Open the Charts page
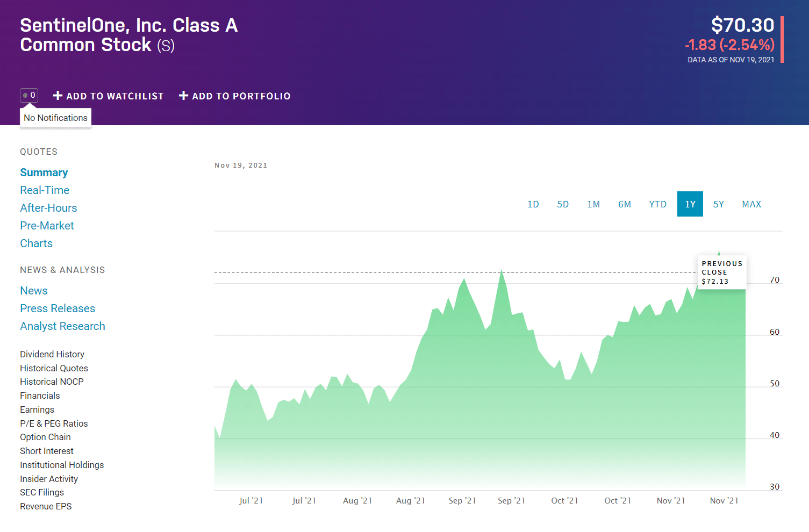This screenshot has height=532, width=809. coord(36,243)
